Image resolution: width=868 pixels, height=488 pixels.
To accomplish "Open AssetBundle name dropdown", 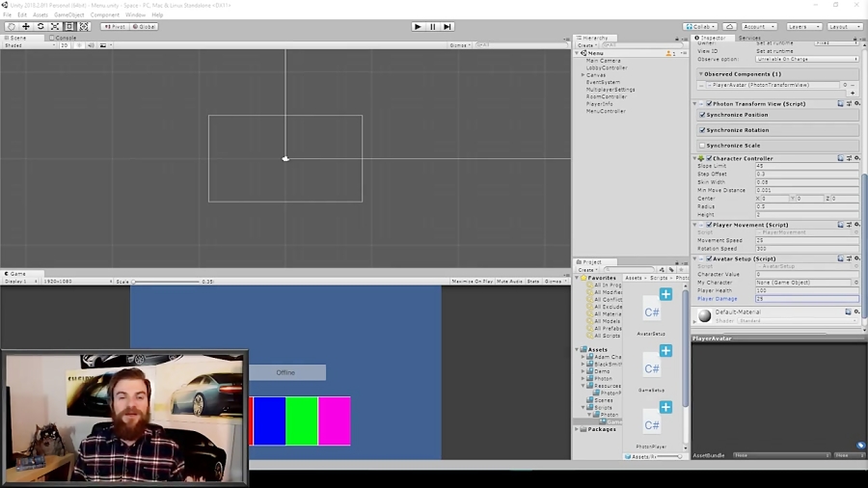I will (781, 455).
